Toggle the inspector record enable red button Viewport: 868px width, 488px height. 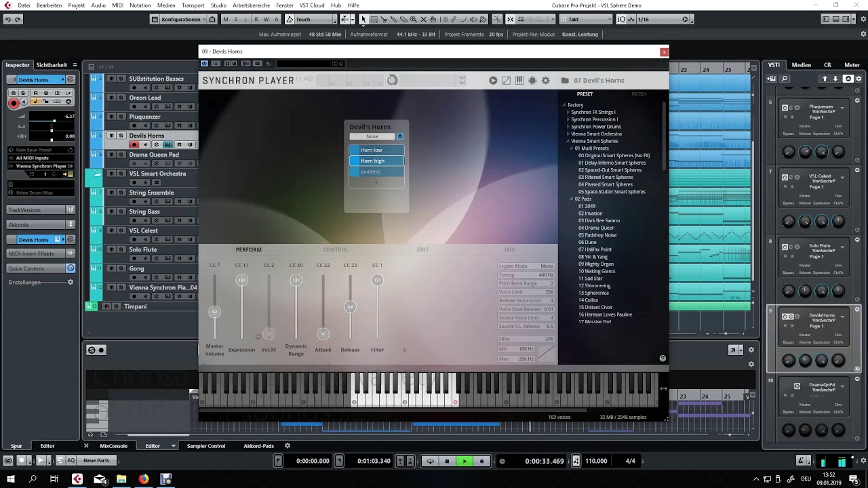click(x=13, y=103)
